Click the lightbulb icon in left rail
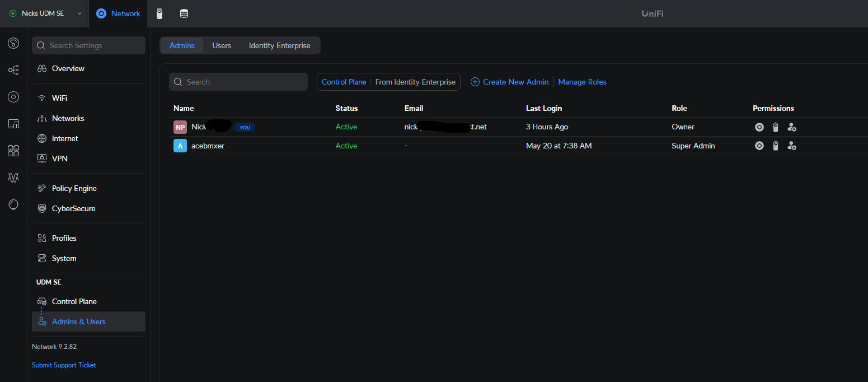This screenshot has width=868, height=382. point(13,204)
